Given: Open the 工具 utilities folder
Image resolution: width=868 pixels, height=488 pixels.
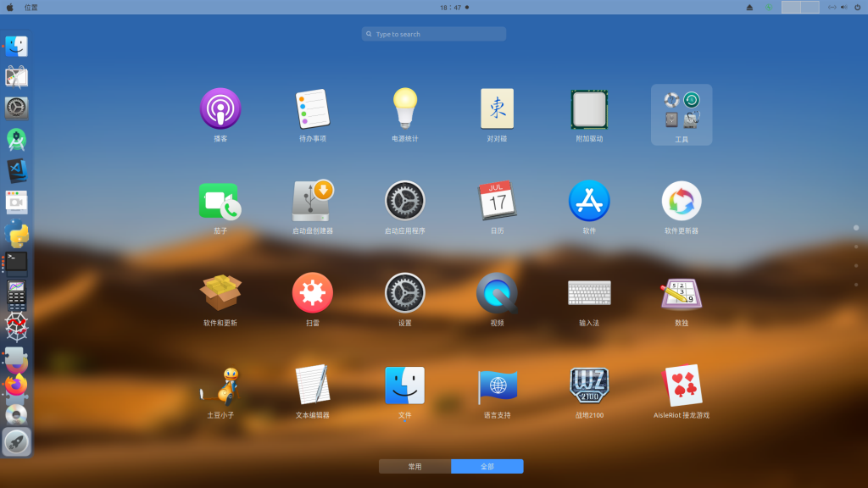Looking at the screenshot, I should [682, 114].
